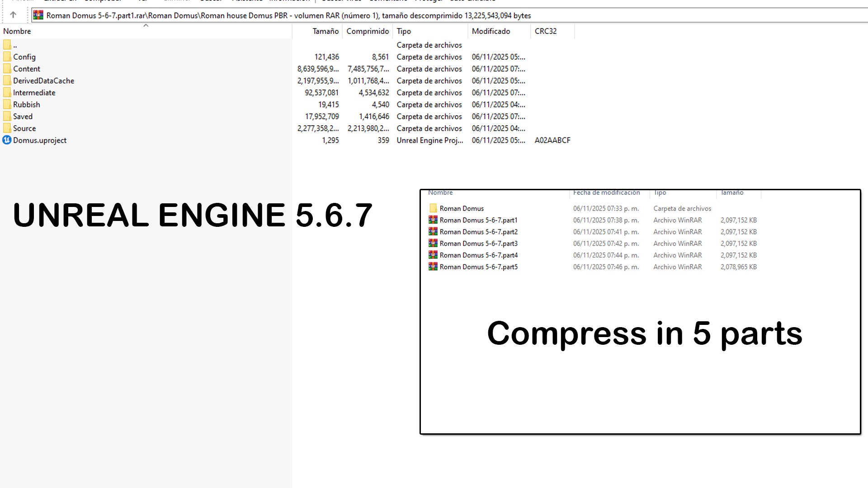Open the Content folder
This screenshot has width=868, height=488.
point(26,69)
